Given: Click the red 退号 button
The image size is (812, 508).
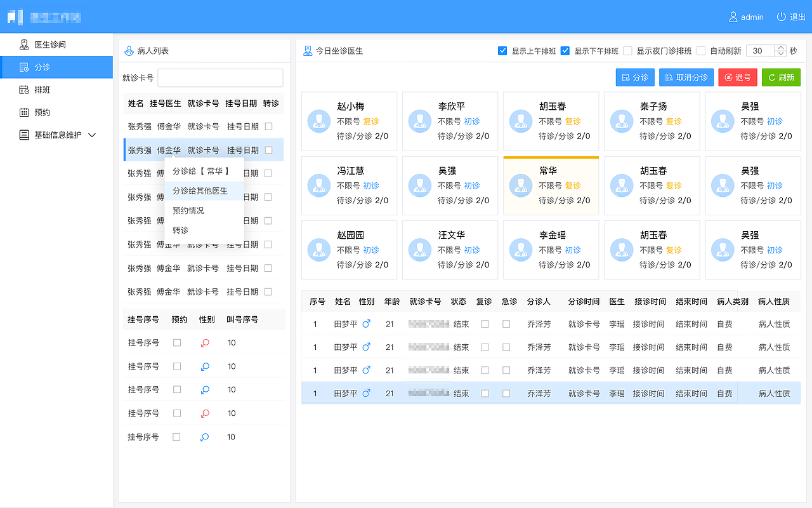Looking at the screenshot, I should (738, 77).
